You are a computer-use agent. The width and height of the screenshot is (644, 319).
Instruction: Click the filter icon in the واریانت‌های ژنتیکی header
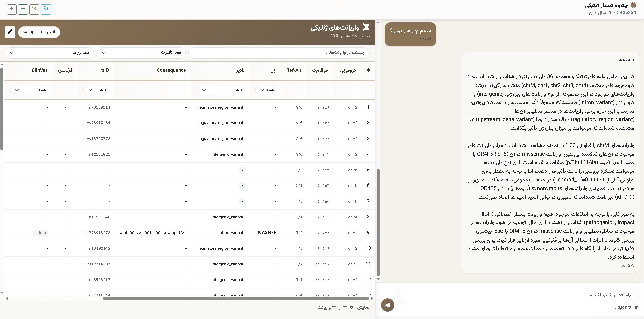point(367,28)
